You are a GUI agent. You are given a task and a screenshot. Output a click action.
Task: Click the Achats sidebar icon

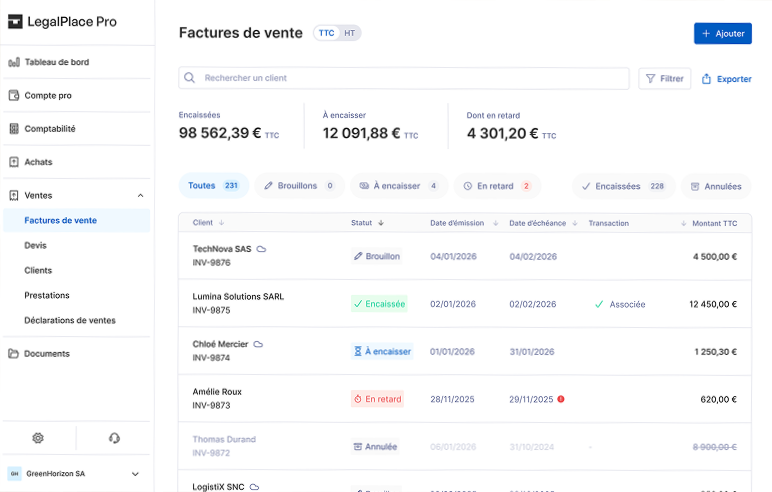(14, 162)
